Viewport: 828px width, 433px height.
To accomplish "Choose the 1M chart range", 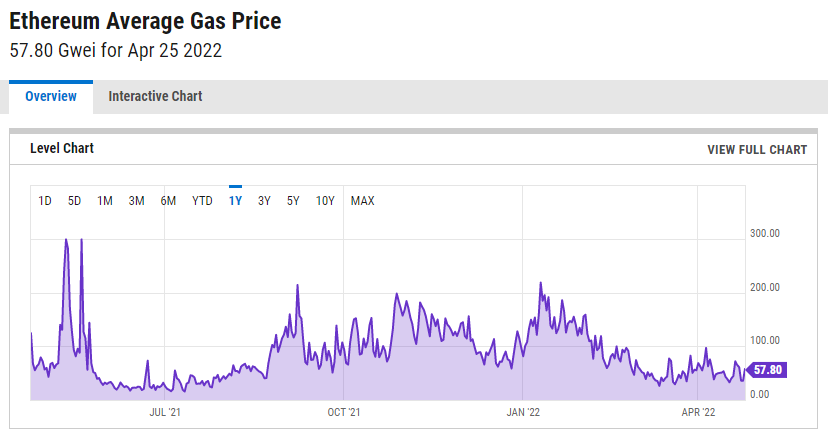I will pos(105,201).
